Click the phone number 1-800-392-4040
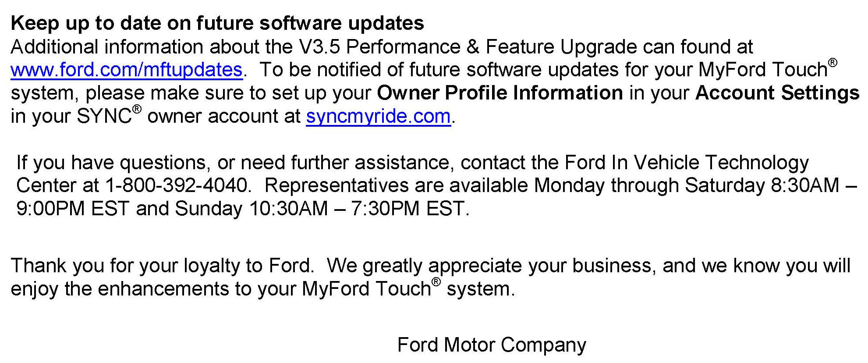 (177, 185)
